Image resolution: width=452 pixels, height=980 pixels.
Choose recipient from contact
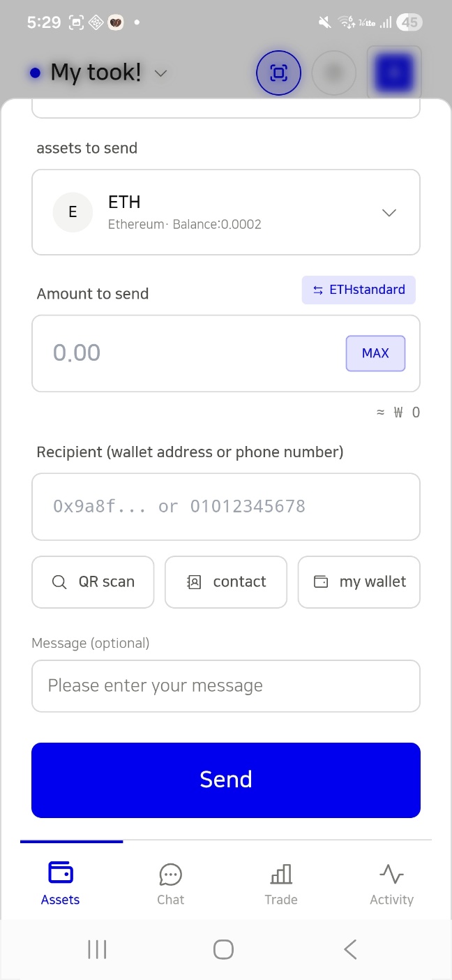point(226,582)
